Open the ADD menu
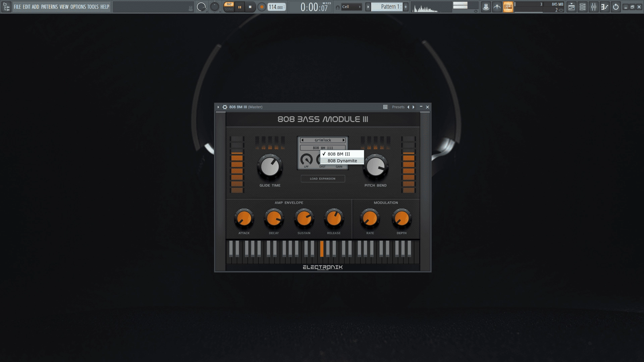The width and height of the screenshot is (644, 362). tap(36, 7)
